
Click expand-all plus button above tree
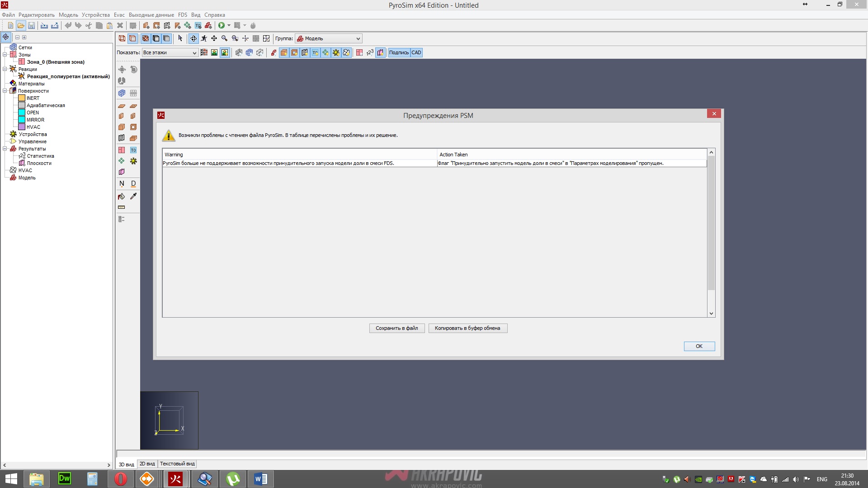pyautogui.click(x=24, y=38)
